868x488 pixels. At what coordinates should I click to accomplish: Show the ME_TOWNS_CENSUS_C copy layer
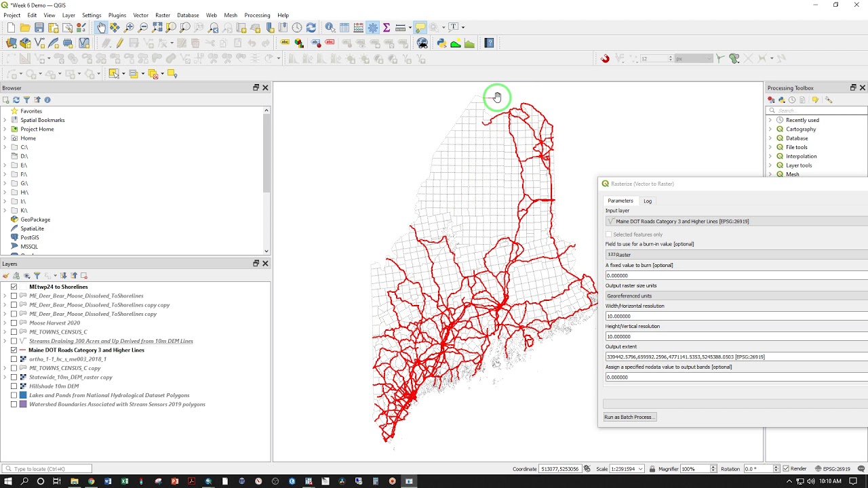tap(14, 368)
